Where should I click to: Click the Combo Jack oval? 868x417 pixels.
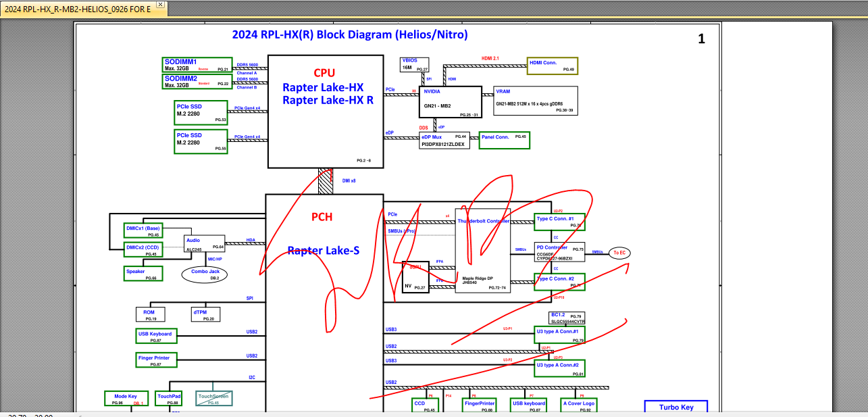[x=205, y=274]
